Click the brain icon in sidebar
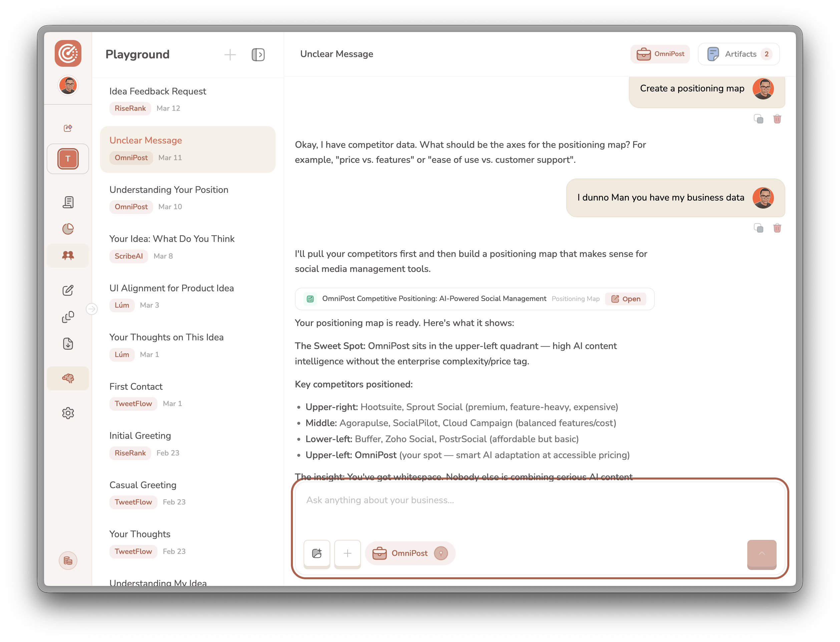 click(68, 378)
